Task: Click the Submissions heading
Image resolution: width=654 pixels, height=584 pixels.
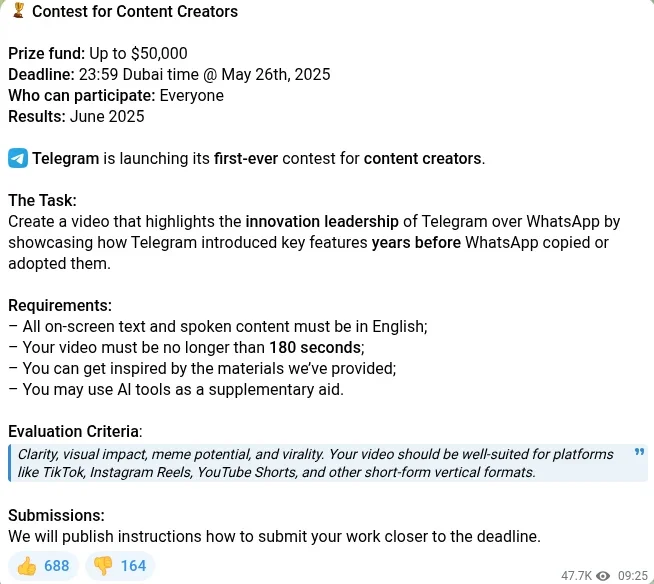Action: (x=56, y=516)
